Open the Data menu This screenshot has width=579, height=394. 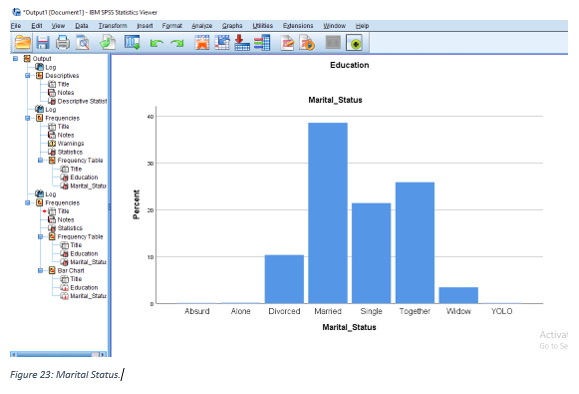(x=82, y=25)
